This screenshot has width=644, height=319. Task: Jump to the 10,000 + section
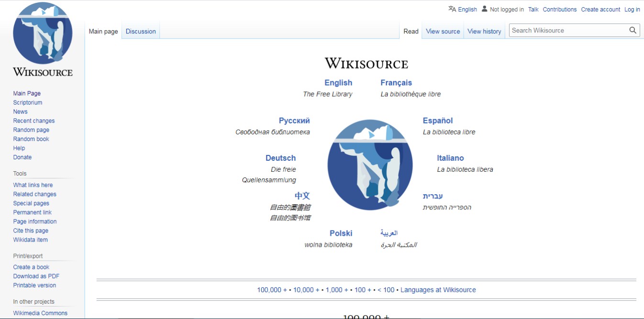pos(306,290)
